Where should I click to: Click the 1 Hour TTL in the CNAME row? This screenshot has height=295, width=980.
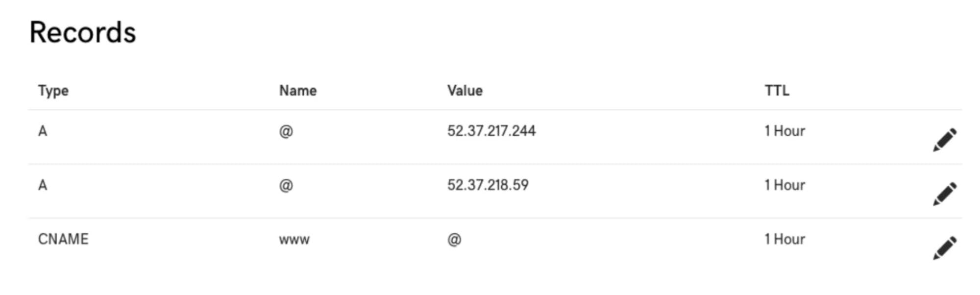(x=784, y=239)
